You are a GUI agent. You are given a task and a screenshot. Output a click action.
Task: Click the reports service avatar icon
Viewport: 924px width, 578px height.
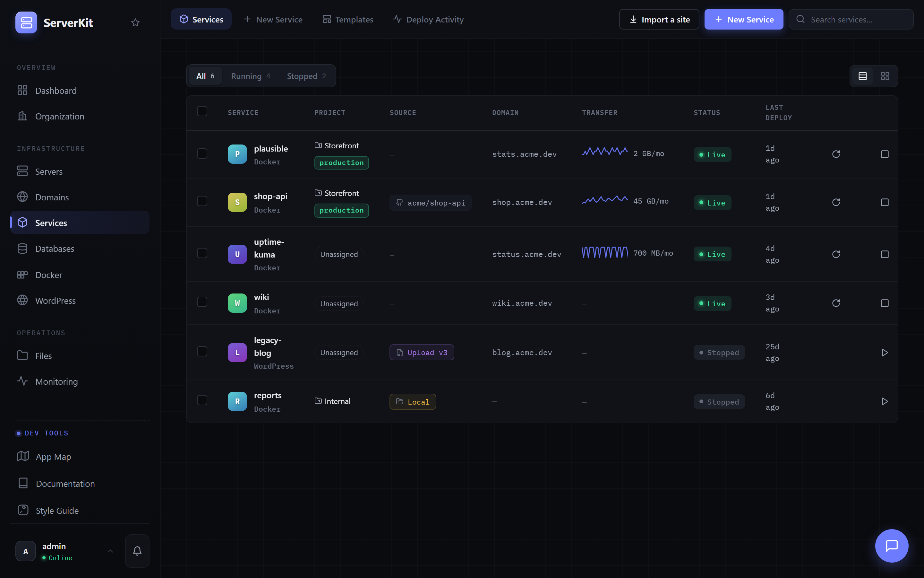click(x=237, y=401)
